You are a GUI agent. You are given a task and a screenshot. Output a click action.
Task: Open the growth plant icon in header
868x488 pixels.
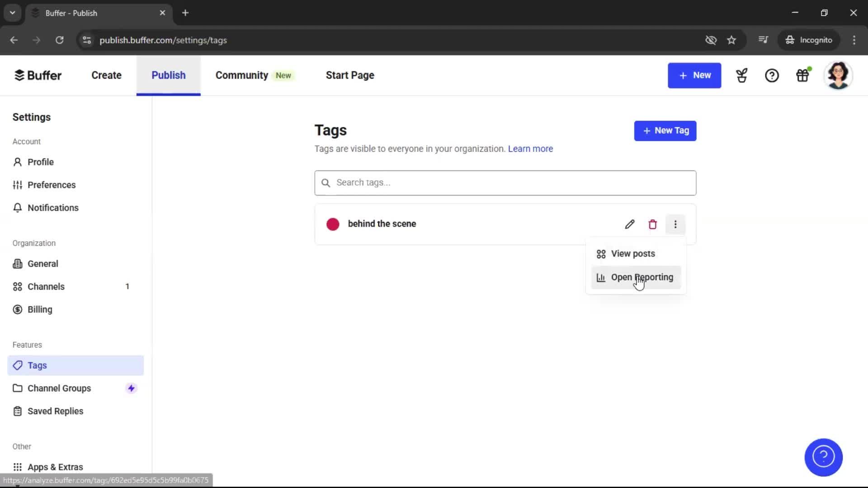[741, 75]
